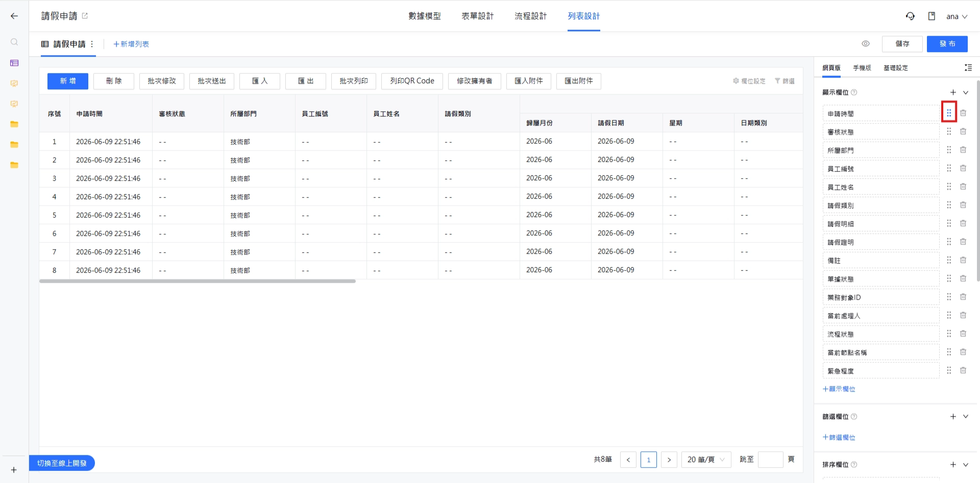The width and height of the screenshot is (980, 483).
Task: Open the ana user dropdown
Action: [957, 16]
